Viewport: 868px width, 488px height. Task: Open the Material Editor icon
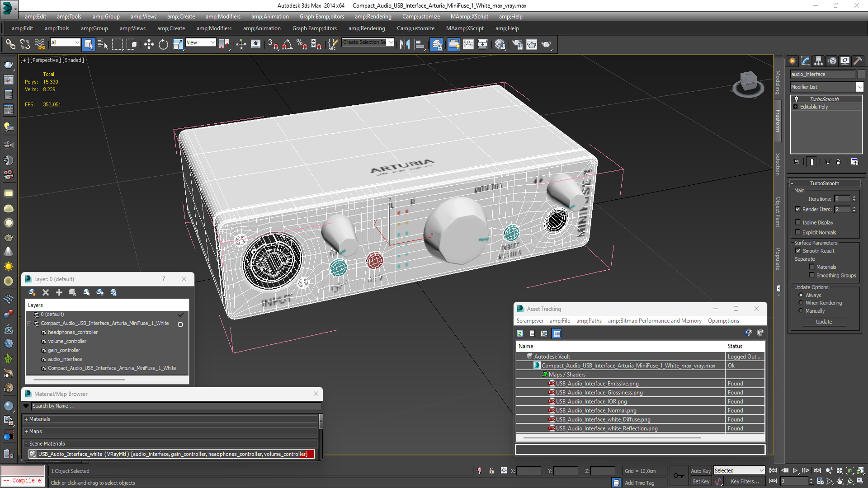(500, 44)
